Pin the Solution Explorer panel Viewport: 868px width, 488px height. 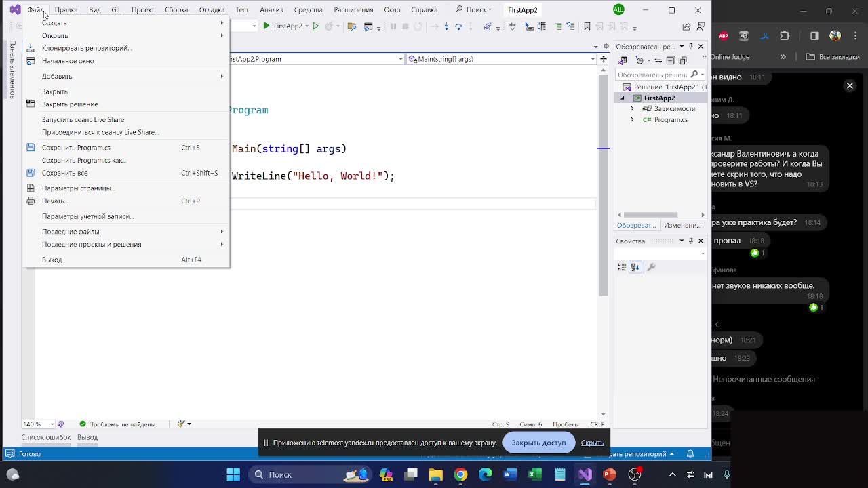pyautogui.click(x=691, y=46)
